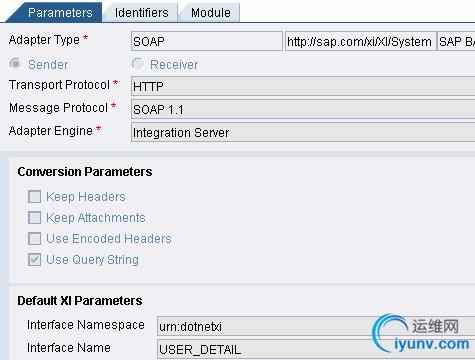Select the Sender radio button
475x360 pixels.
pyautogui.click(x=15, y=64)
